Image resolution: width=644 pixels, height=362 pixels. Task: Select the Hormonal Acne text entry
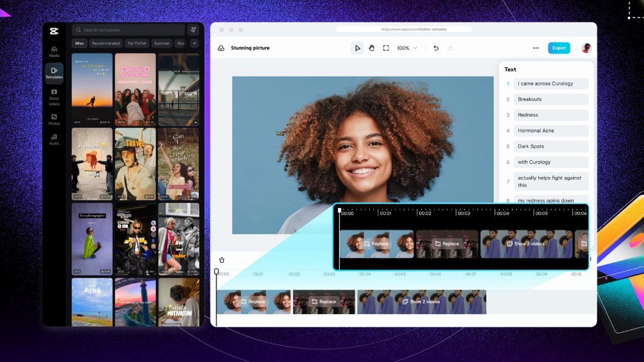(551, 131)
